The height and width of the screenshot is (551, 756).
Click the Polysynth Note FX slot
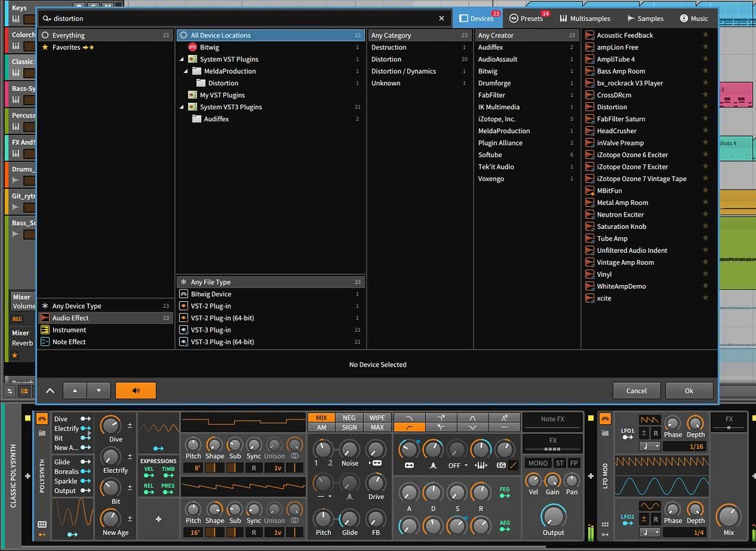click(x=552, y=420)
